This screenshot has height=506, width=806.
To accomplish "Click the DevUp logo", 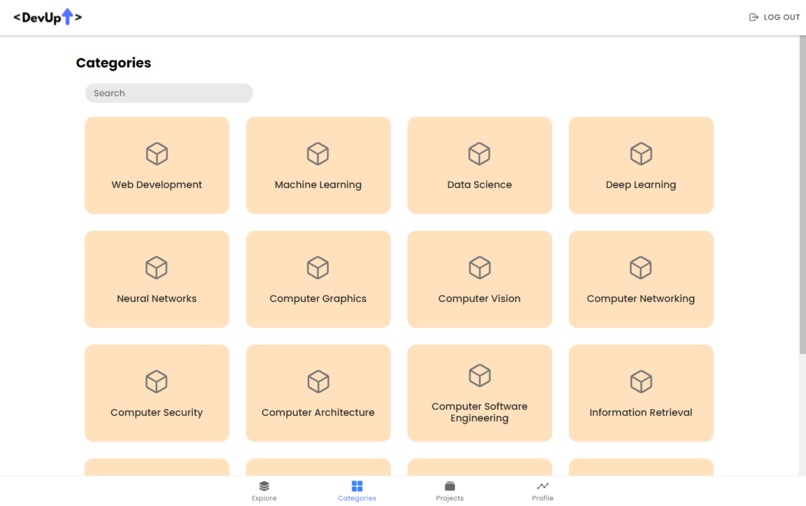I will coord(47,17).
